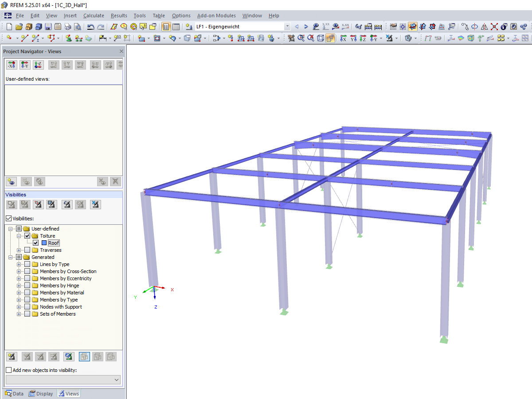Click the new line tool icon
Viewport: 532px width, 399px height.
(x=24, y=38)
